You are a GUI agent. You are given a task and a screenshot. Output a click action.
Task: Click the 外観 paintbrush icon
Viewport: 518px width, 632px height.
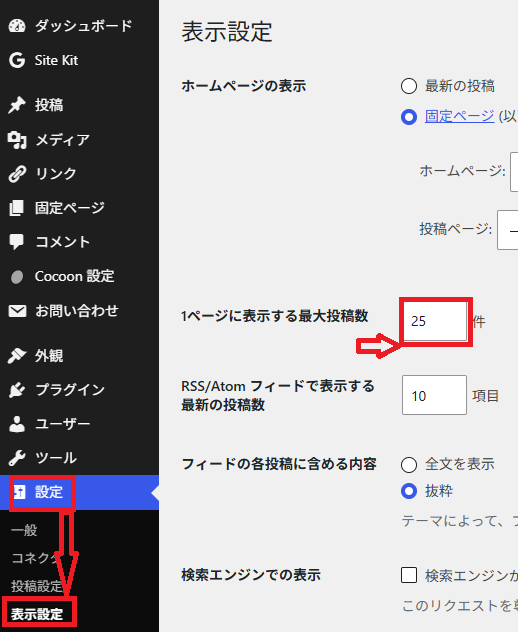tap(17, 356)
